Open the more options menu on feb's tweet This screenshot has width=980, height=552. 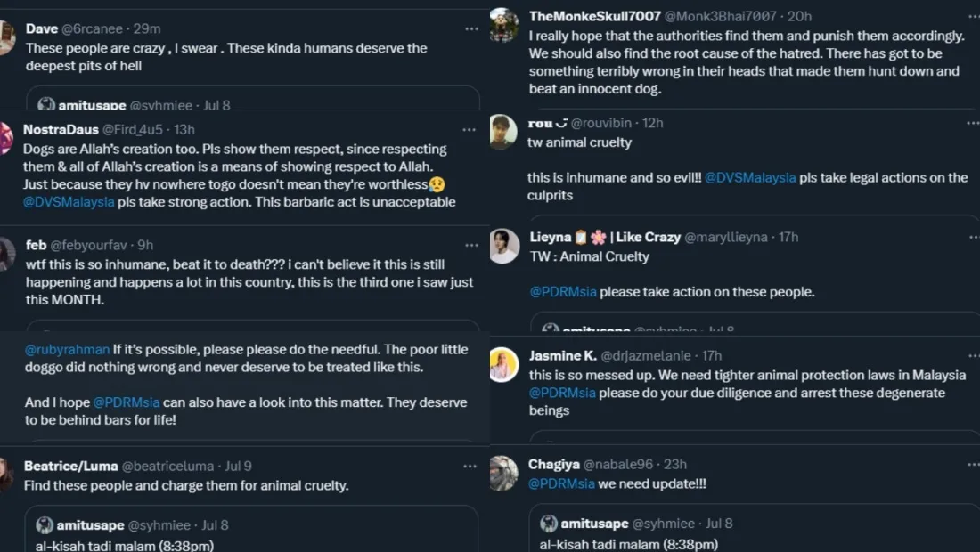[470, 245]
